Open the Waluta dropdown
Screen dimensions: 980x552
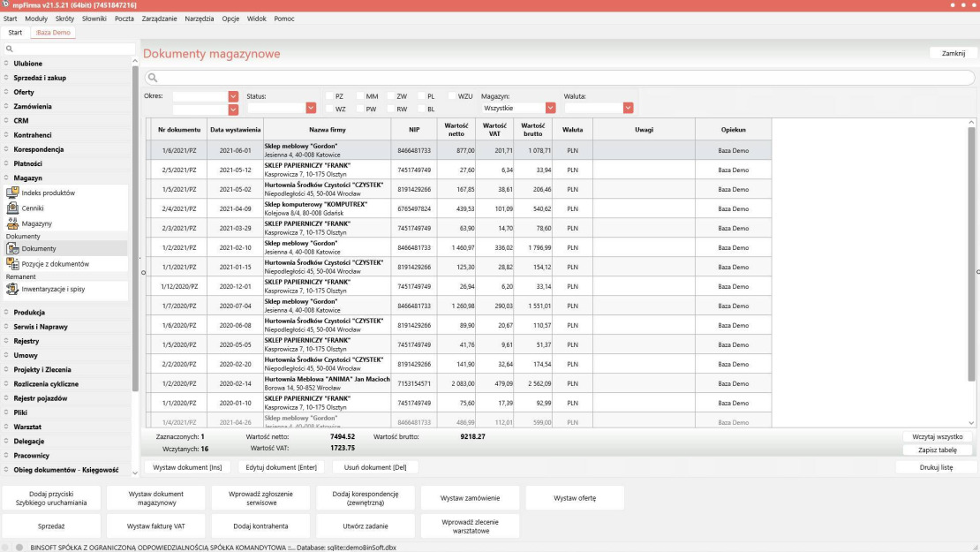tap(628, 108)
